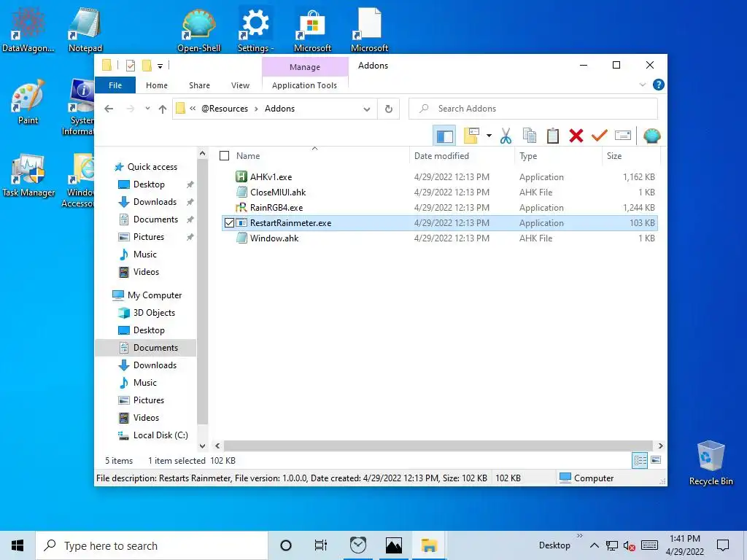Sort by Date modified column header

point(462,156)
